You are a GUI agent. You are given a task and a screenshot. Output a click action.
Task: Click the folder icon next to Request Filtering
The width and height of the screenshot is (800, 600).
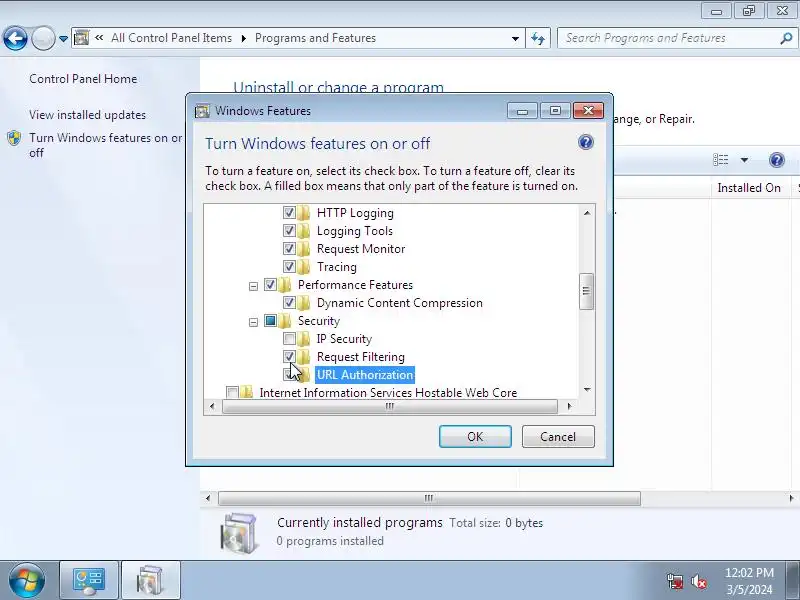pyautogui.click(x=304, y=357)
